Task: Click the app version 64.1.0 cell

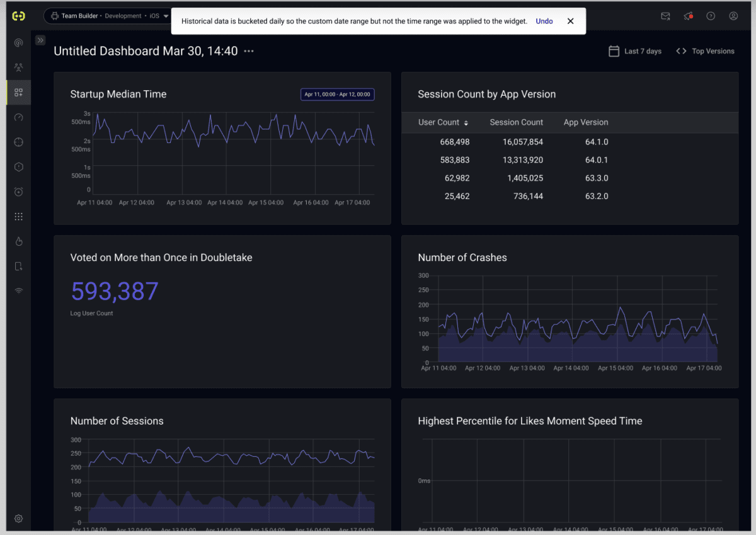Action: pos(597,142)
